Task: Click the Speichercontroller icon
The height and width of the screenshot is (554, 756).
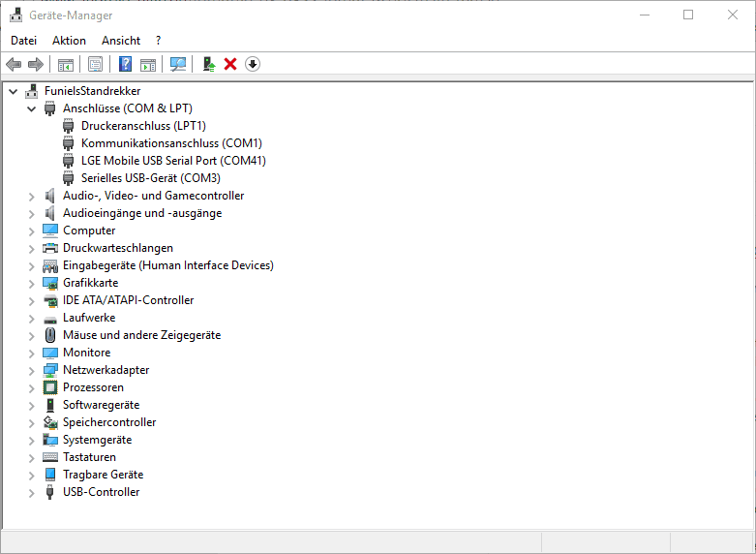Action: click(x=50, y=422)
